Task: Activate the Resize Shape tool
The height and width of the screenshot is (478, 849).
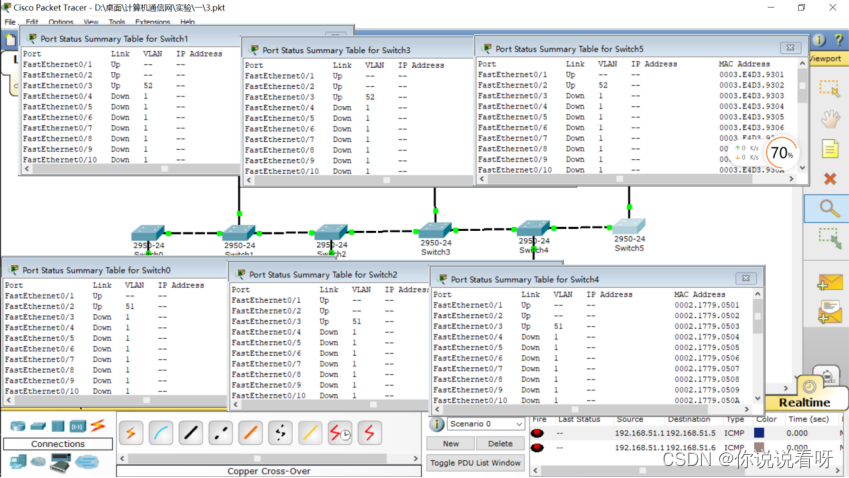Action: point(829,238)
